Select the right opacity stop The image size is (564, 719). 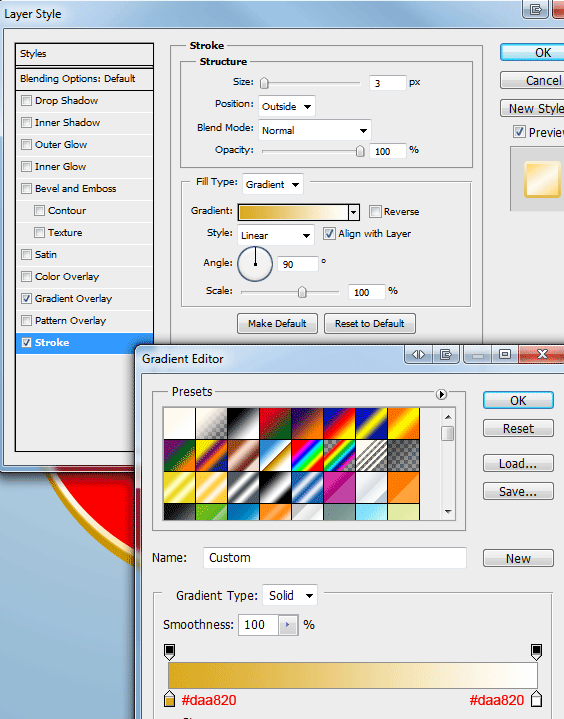point(536,652)
